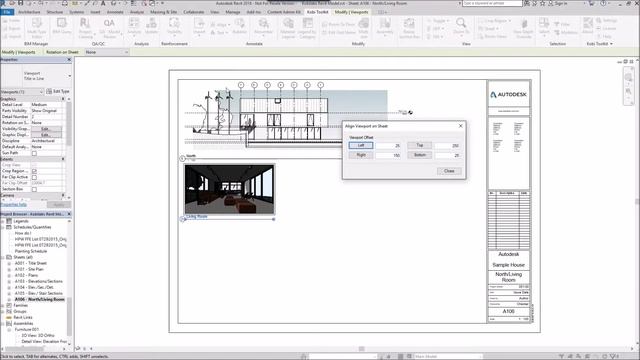Open the Viewports (1) filter dropdown

(22, 92)
